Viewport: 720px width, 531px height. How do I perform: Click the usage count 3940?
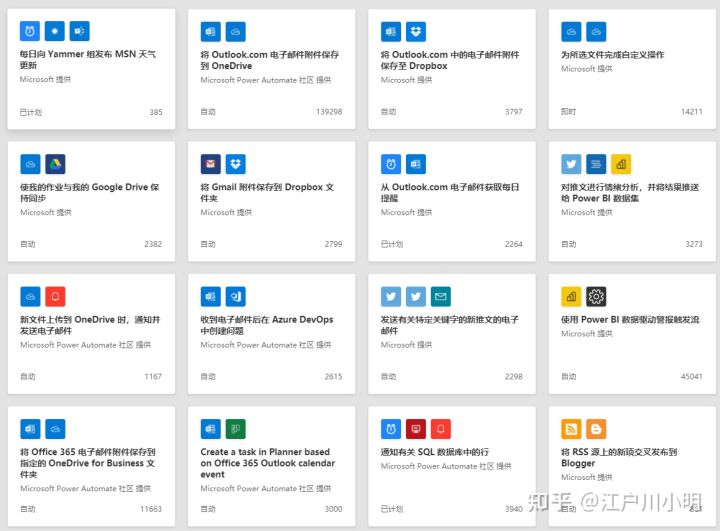pyautogui.click(x=514, y=509)
